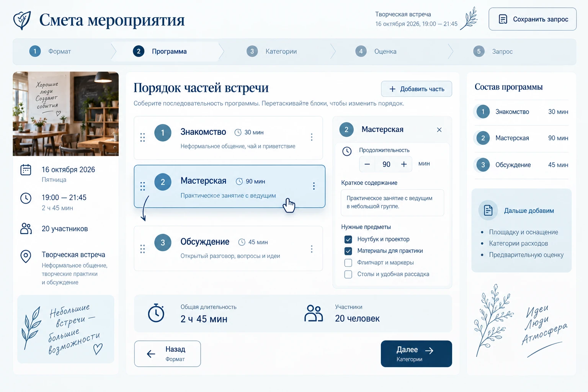Screen dimensions: 588x392
Task: Decrease duration with the minus button
Action: tap(367, 164)
